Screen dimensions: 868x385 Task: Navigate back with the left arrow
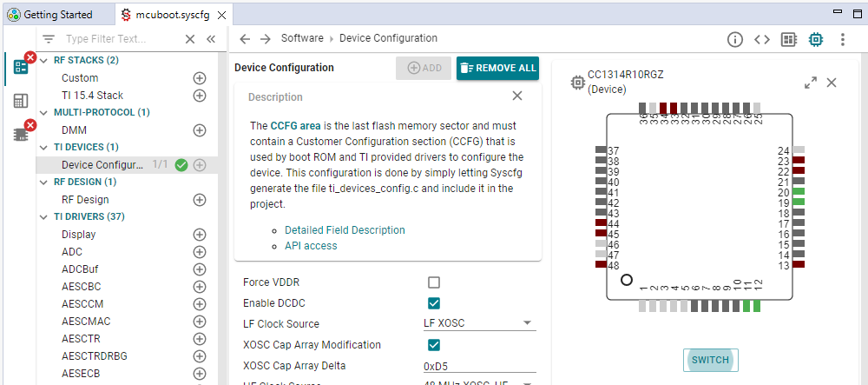(x=245, y=39)
